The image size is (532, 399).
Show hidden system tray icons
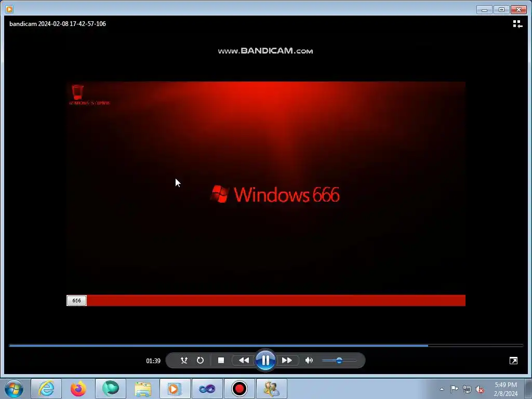coord(442,389)
